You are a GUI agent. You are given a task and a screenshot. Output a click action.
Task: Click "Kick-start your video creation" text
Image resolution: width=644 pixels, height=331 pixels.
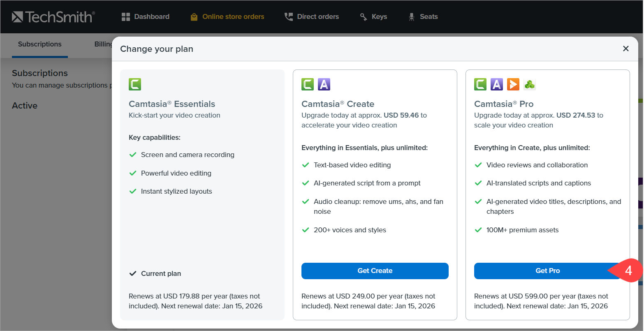pyautogui.click(x=174, y=116)
